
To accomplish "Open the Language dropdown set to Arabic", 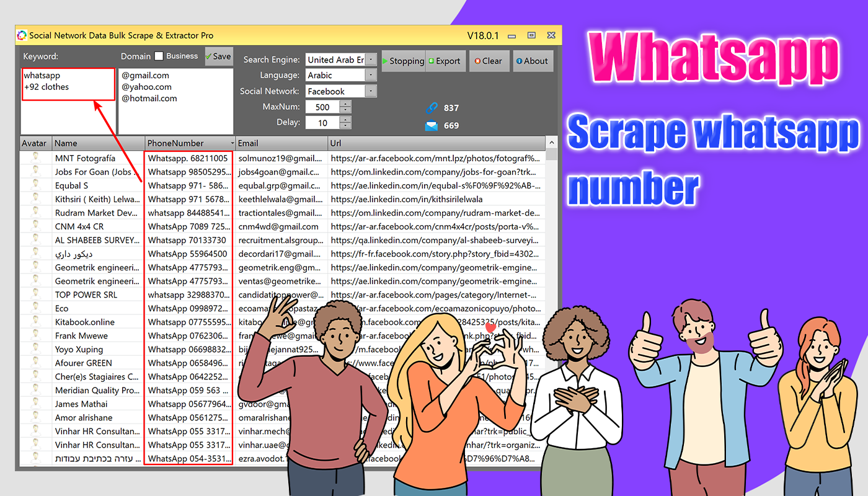I will pyautogui.click(x=371, y=75).
